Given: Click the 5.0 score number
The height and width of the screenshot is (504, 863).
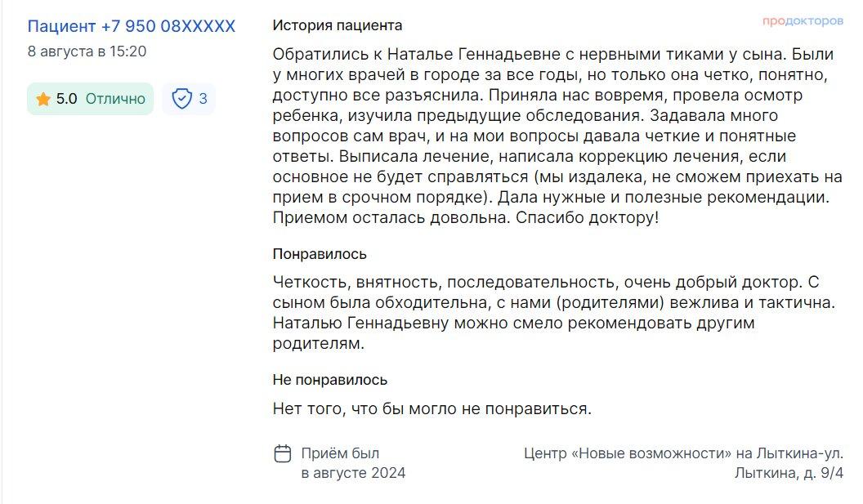Looking at the screenshot, I should click(66, 99).
